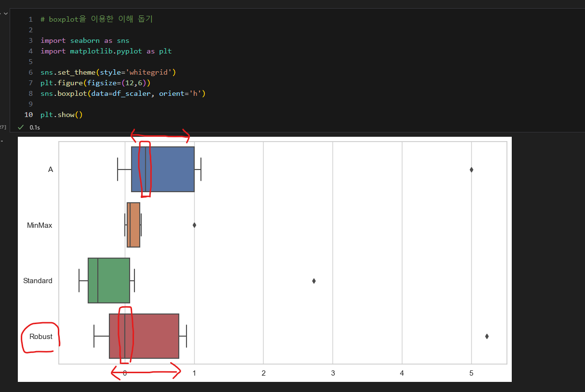Image resolution: width=585 pixels, height=392 pixels.
Task: Click the x-axis tick label 3
Action: 332,373
